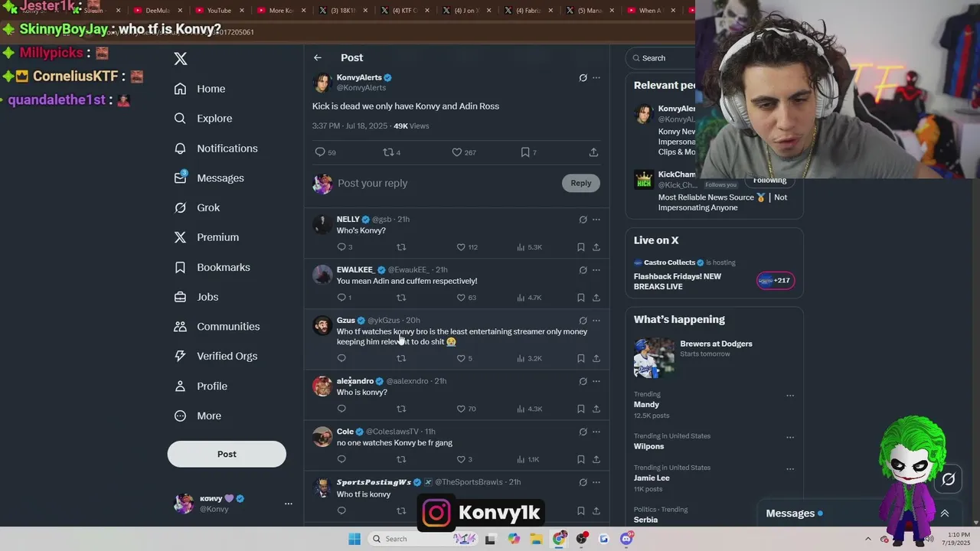Open more options for Mandy trend
This screenshot has height=551, width=980.
point(790,396)
